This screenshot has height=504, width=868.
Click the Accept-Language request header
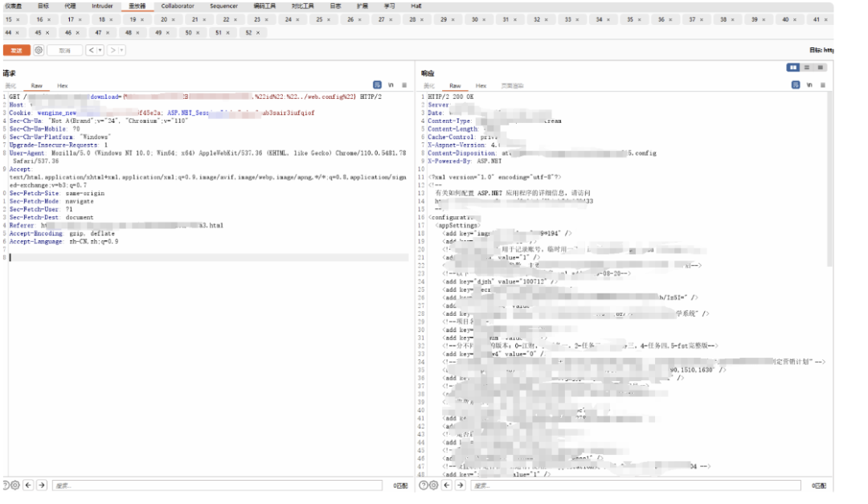[x=63, y=241]
